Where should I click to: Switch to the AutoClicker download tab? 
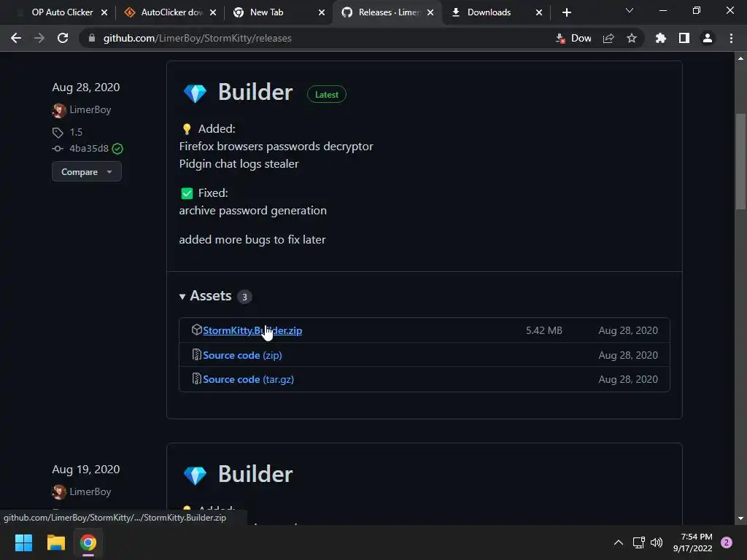[171, 12]
